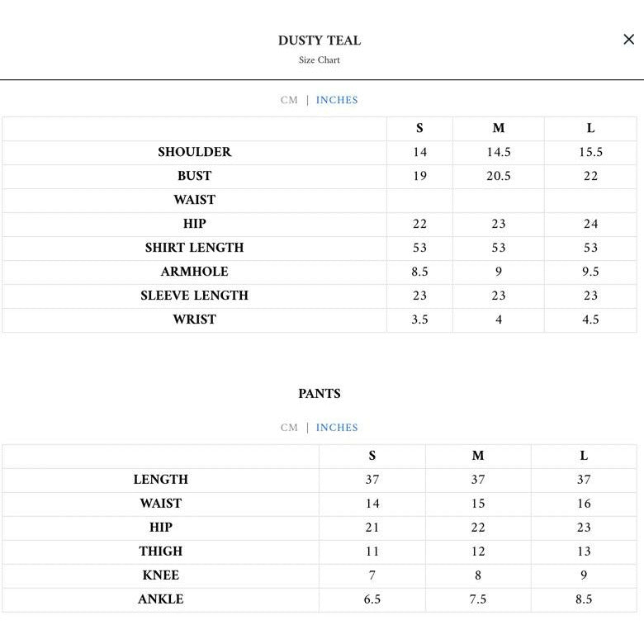
Task: Click the DUSTY TEAL title
Action: [x=320, y=40]
